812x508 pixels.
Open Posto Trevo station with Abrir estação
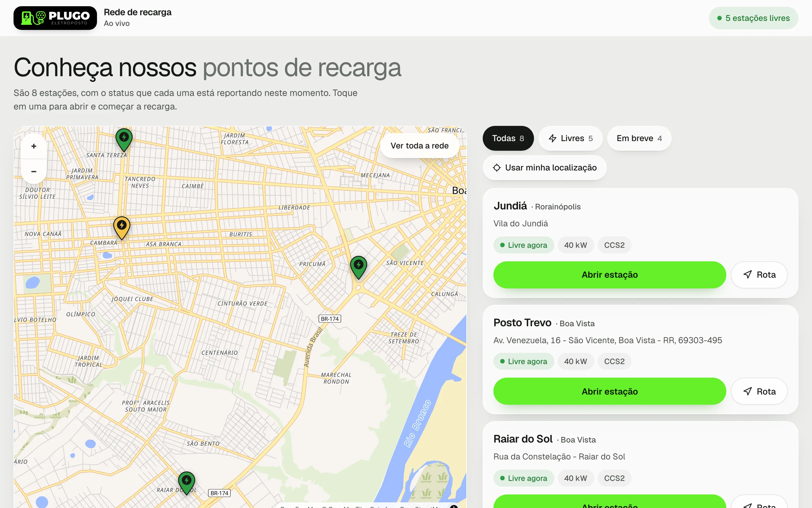click(610, 391)
